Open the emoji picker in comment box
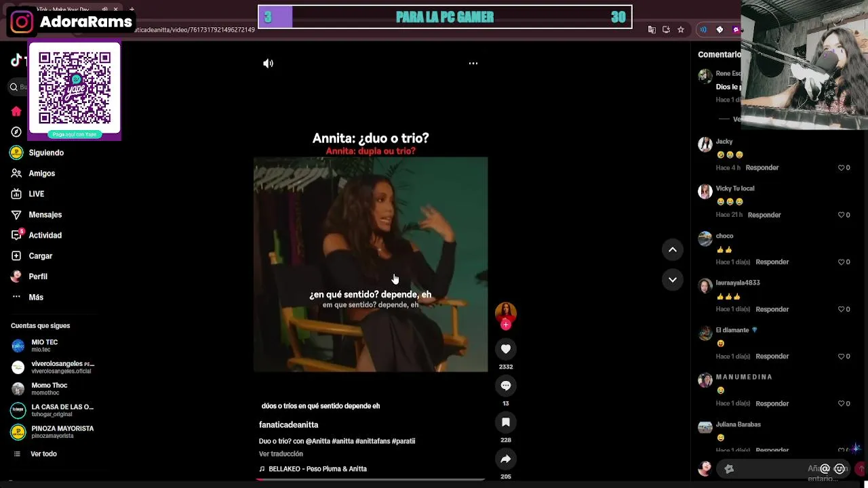This screenshot has height=488, width=868. 840,469
